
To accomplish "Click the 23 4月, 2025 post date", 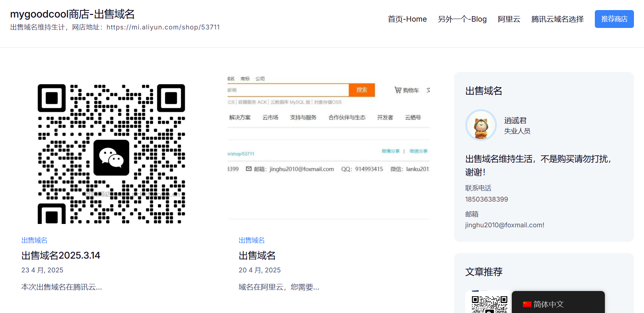I will click(x=42, y=270).
